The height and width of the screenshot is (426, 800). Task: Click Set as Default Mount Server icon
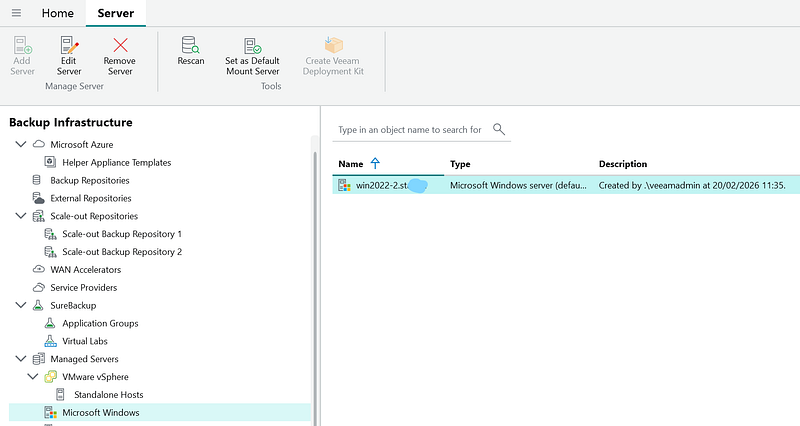click(250, 45)
